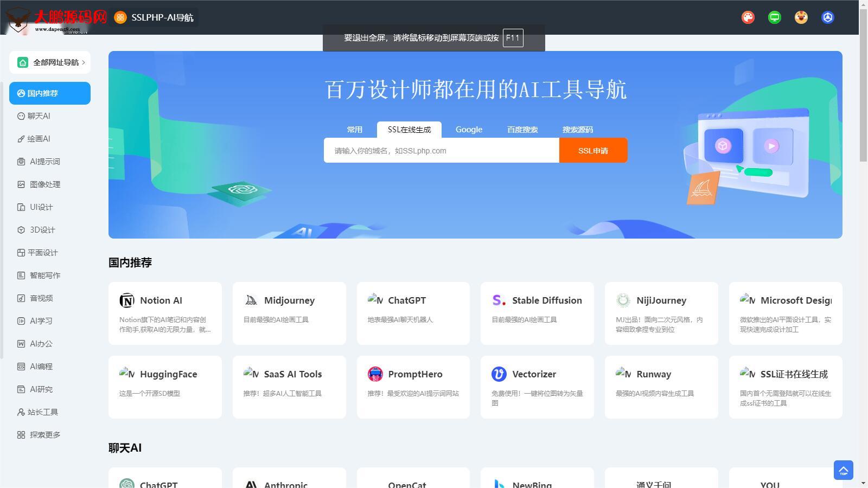The width and height of the screenshot is (868, 488).
Task: Click the AI学习 sidebar icon
Action: click(x=21, y=321)
